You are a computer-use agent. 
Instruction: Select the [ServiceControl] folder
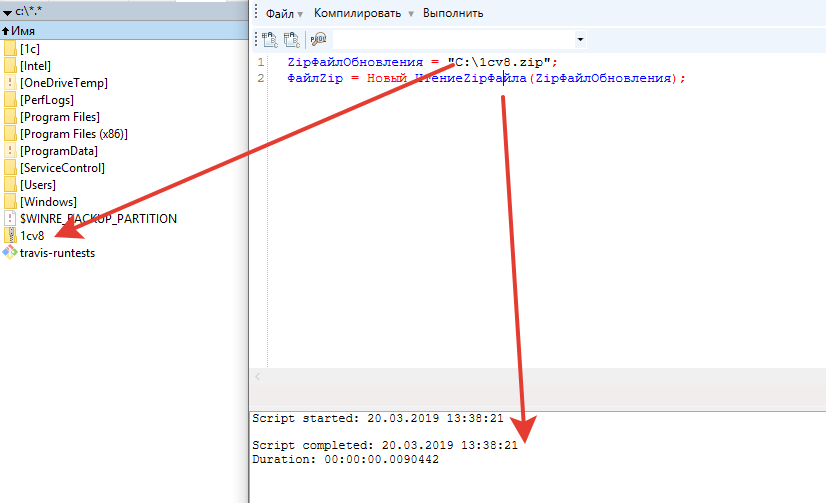click(x=62, y=167)
